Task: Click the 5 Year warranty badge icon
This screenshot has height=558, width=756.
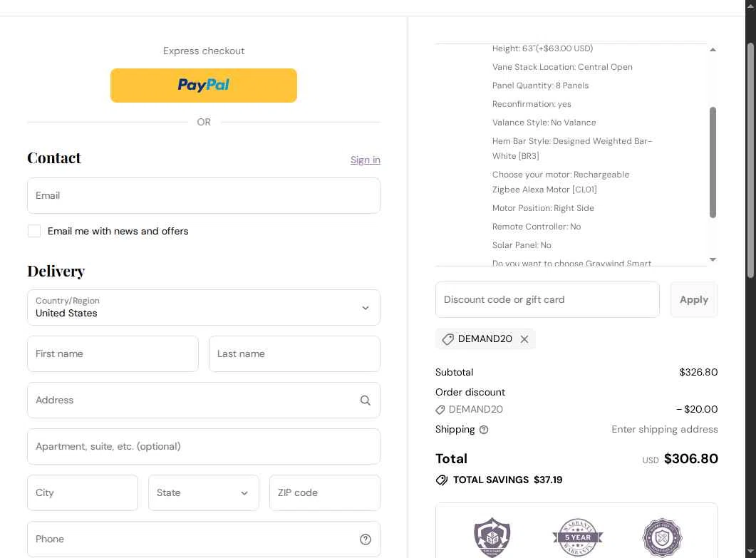Action: click(x=578, y=537)
